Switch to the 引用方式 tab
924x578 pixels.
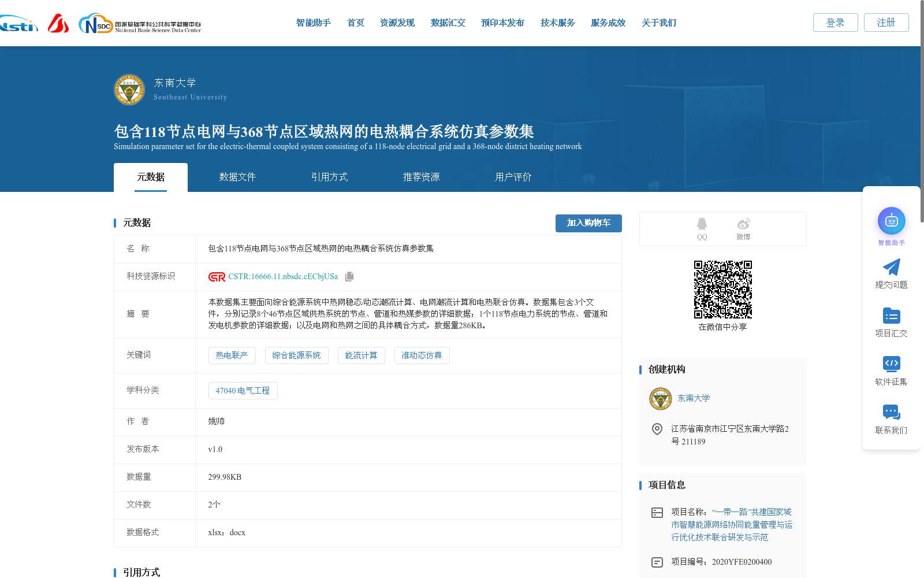click(x=330, y=177)
